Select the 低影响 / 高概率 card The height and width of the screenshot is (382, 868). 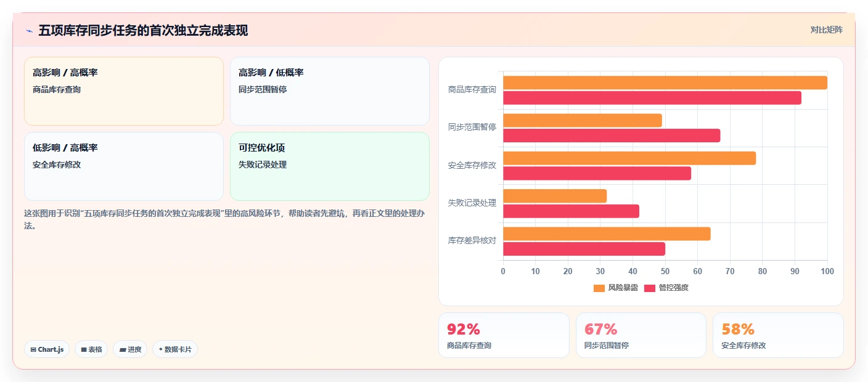point(124,166)
